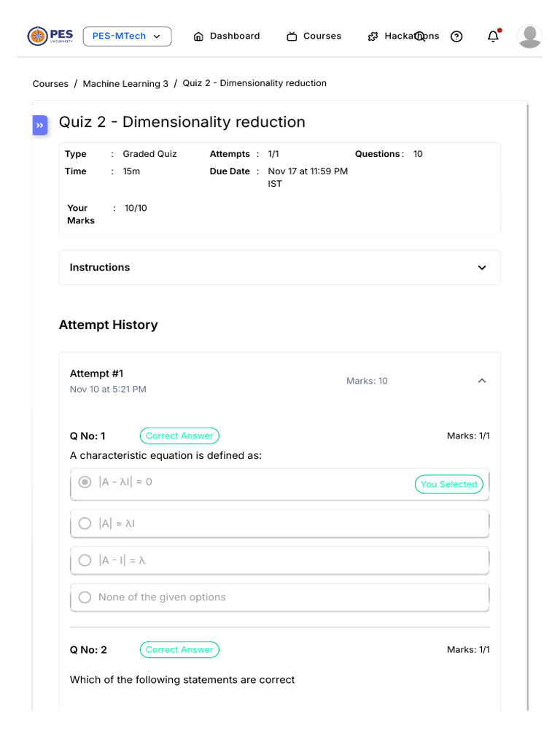Viewport: 560px width, 747px height.
Task: Click the 'Q No: 2' label
Action: (88, 650)
